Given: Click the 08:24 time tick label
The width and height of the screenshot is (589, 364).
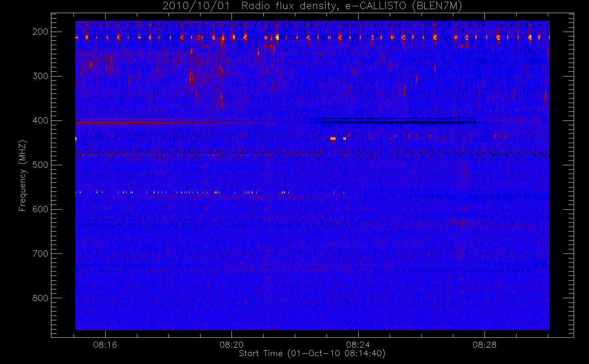Looking at the screenshot, I should [x=358, y=345].
